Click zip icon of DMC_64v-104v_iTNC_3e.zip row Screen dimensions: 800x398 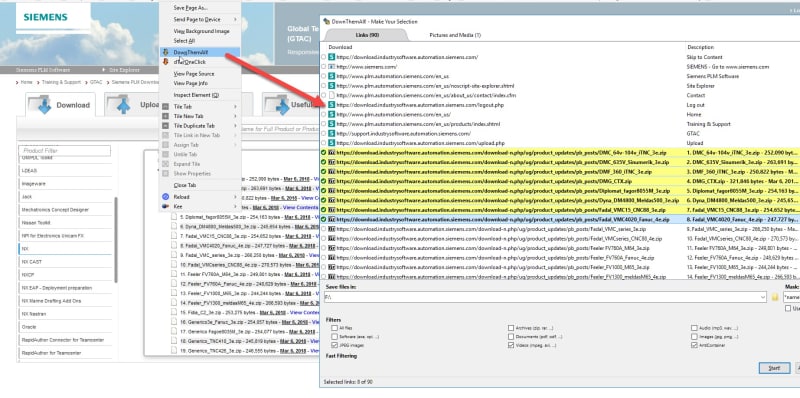click(x=331, y=153)
